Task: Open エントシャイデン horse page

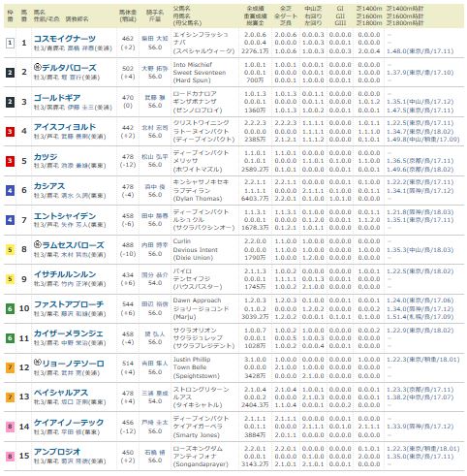Action: (65, 216)
